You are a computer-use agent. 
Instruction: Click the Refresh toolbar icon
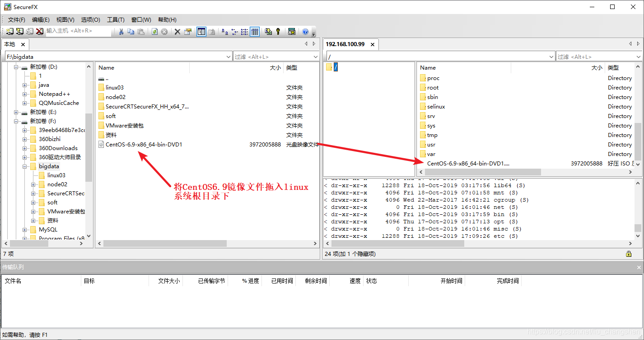(x=154, y=31)
